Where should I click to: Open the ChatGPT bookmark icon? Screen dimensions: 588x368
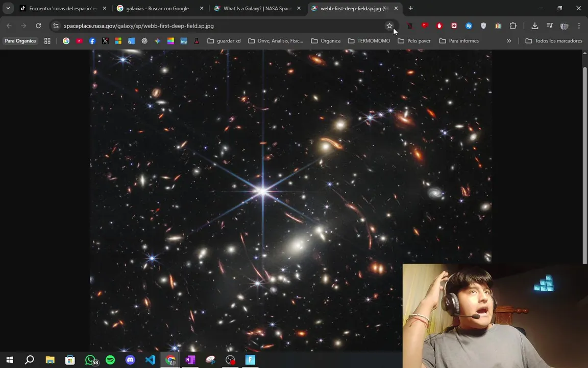click(x=144, y=41)
